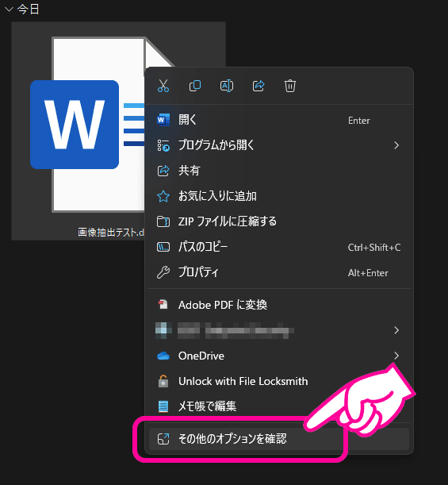448x485 pixels.
Task: Click the 今日 group header text
Action: click(28, 10)
